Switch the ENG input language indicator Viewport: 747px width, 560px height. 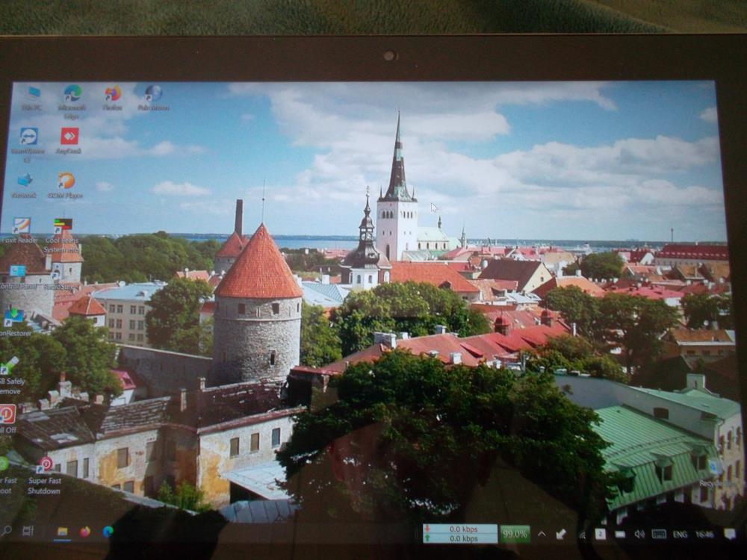pos(680,535)
